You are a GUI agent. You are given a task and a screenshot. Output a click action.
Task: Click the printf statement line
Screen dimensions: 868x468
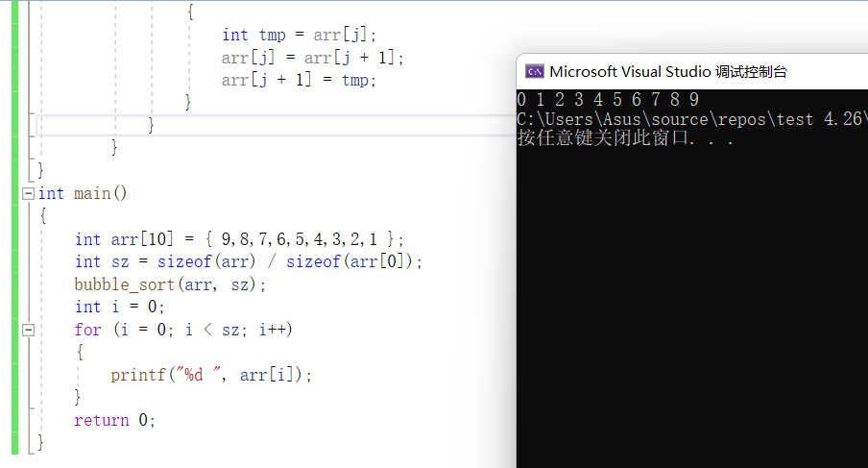211,375
